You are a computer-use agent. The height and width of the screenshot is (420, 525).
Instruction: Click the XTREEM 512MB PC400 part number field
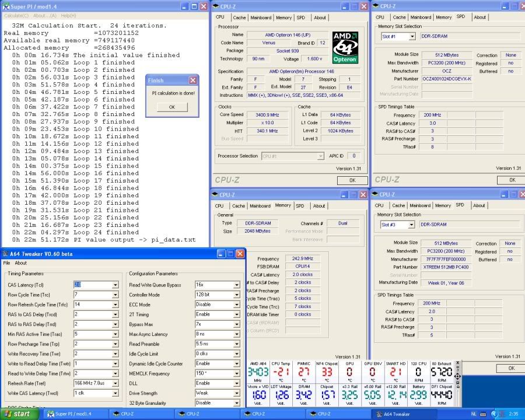pos(446,267)
